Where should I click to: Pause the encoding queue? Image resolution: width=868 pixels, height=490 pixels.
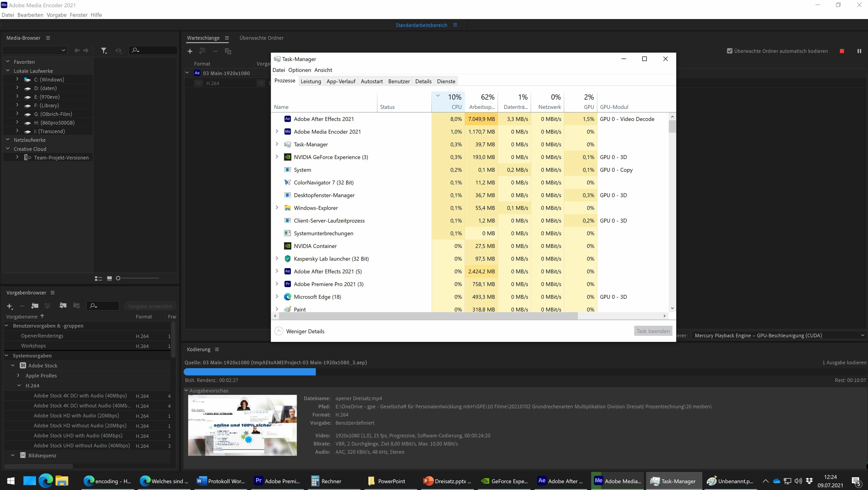pos(859,51)
